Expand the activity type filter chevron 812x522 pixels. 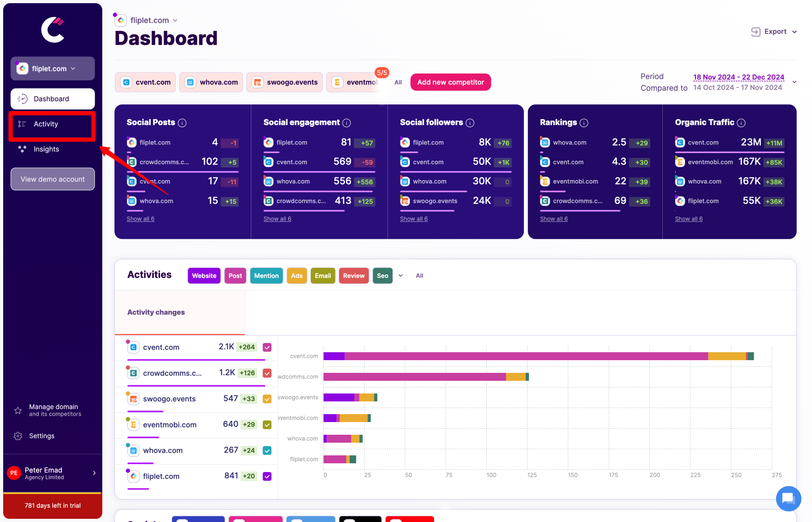(x=400, y=275)
